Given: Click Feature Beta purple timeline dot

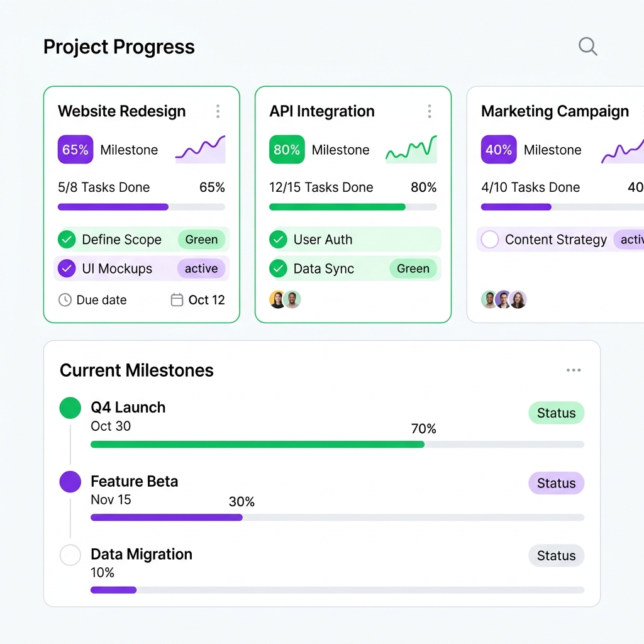Looking at the screenshot, I should [70, 482].
